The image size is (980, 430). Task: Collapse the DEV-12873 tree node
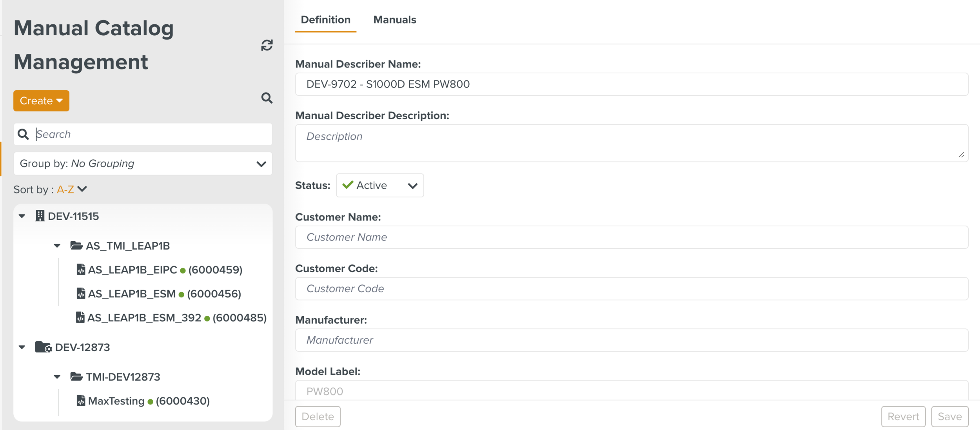[22, 347]
